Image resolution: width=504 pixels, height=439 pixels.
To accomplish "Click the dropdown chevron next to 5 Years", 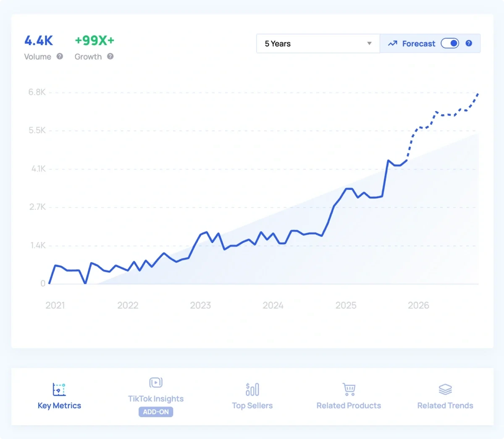I will pos(369,43).
